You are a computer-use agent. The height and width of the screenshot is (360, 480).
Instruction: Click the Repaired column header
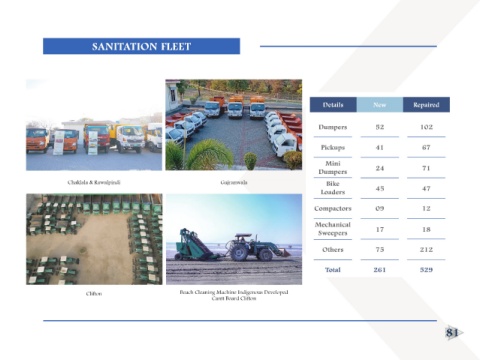[x=426, y=105]
